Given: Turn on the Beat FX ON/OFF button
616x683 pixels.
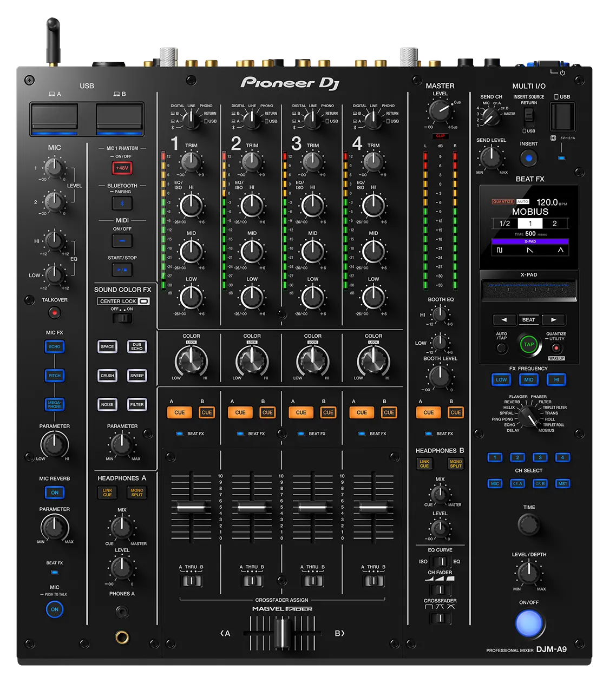Looking at the screenshot, I should 529,623.
